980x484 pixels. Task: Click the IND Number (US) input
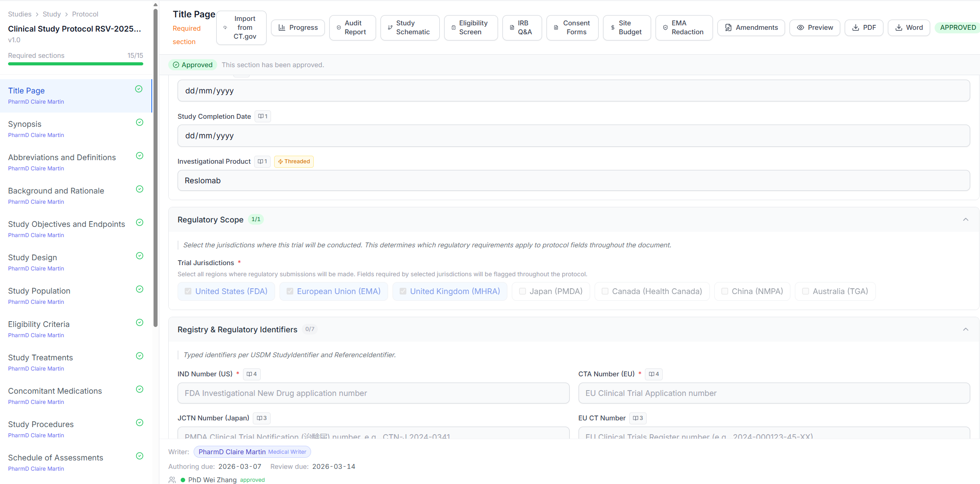tap(373, 393)
